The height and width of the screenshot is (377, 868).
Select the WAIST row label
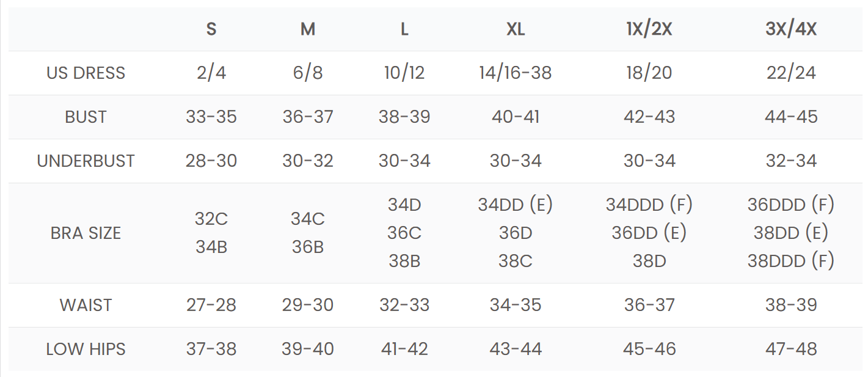tap(86, 305)
